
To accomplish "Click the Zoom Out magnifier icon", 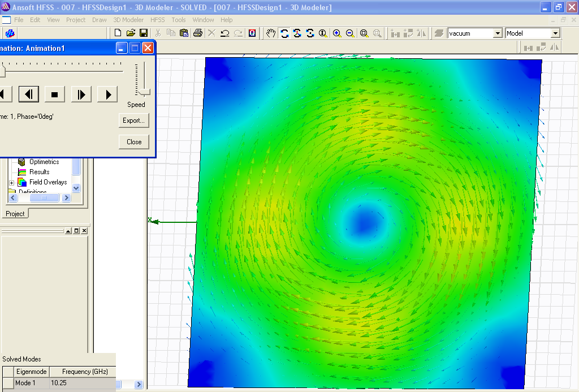I will 350,33.
